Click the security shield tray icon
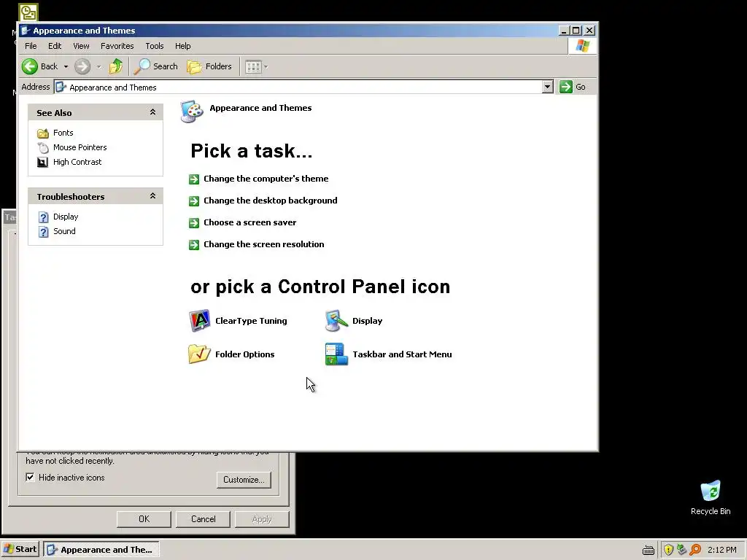 click(x=668, y=550)
